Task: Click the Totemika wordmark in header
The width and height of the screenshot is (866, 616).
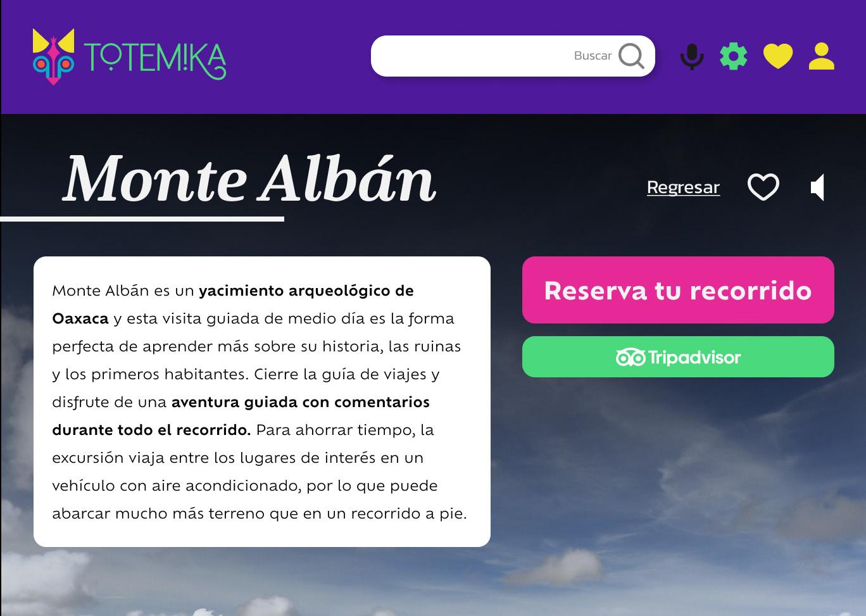Action: tap(155, 61)
